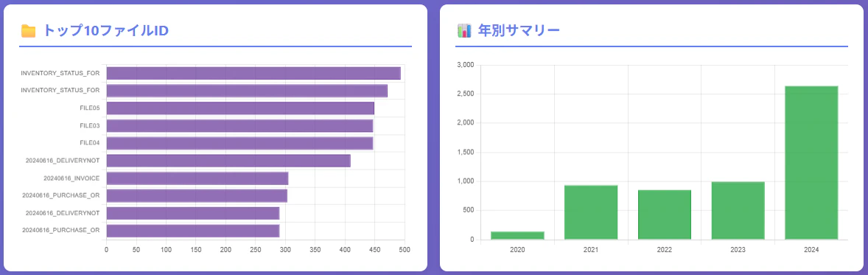868x275 pixels.
Task: Click the 250 tick on file chart
Action: coord(255,250)
